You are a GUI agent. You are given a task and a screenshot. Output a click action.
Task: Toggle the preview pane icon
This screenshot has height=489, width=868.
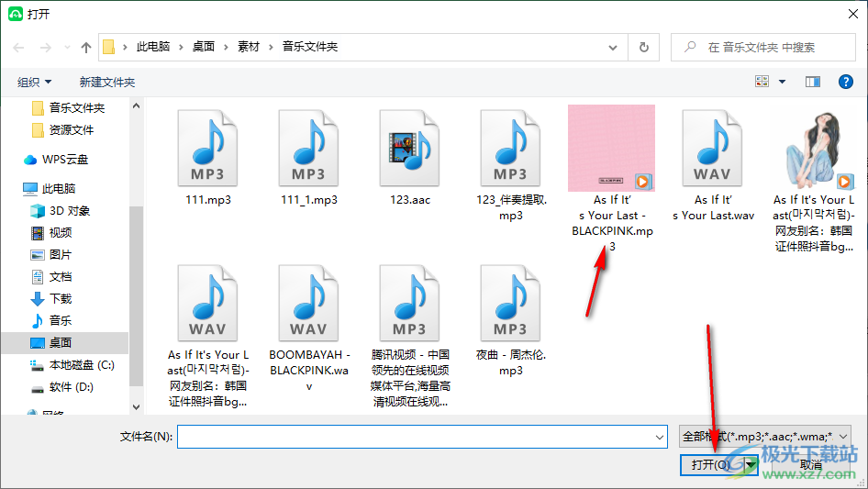tap(812, 82)
